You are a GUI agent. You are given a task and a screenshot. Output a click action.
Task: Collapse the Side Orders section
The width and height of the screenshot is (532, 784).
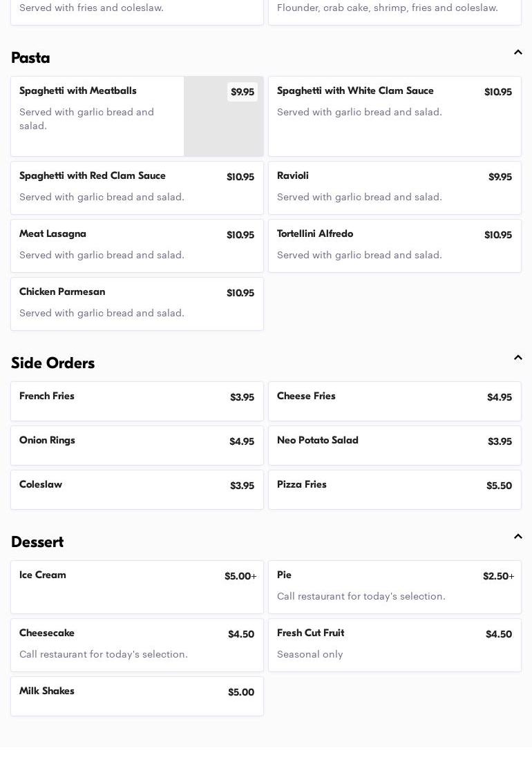(x=517, y=358)
